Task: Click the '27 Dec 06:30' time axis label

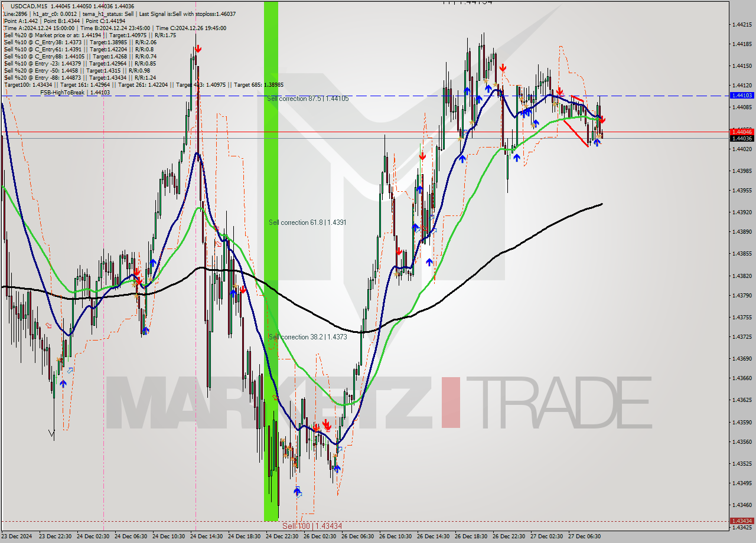Action: coord(585,537)
